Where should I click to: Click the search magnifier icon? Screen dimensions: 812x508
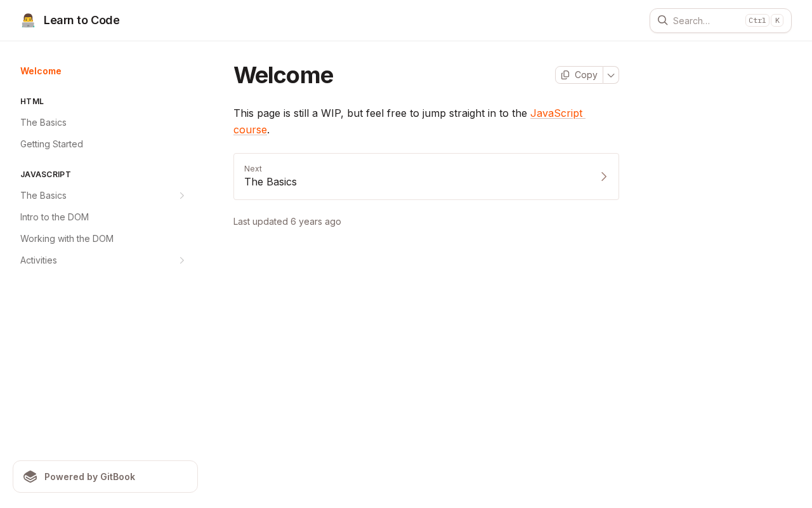(x=662, y=20)
